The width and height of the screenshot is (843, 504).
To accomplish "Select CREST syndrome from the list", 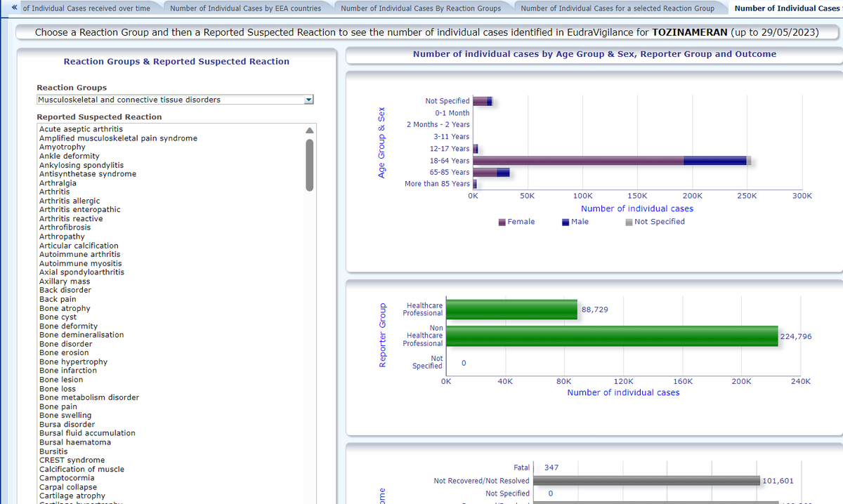I will pyautogui.click(x=72, y=460).
